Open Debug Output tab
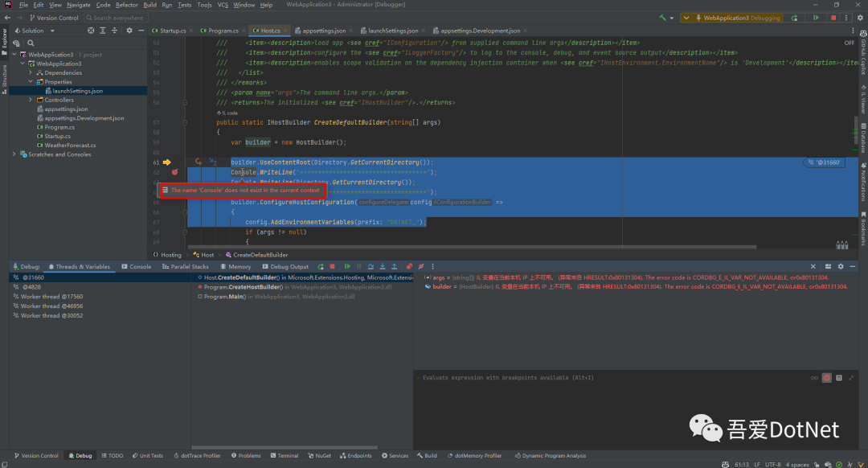Viewport: 868px width, 468px height. coord(285,266)
